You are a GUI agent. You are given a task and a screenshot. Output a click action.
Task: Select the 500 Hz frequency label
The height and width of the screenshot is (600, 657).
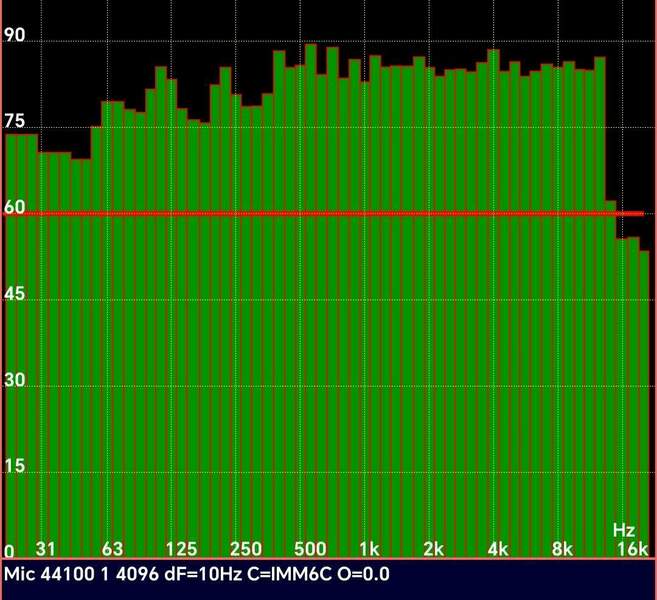(310, 549)
